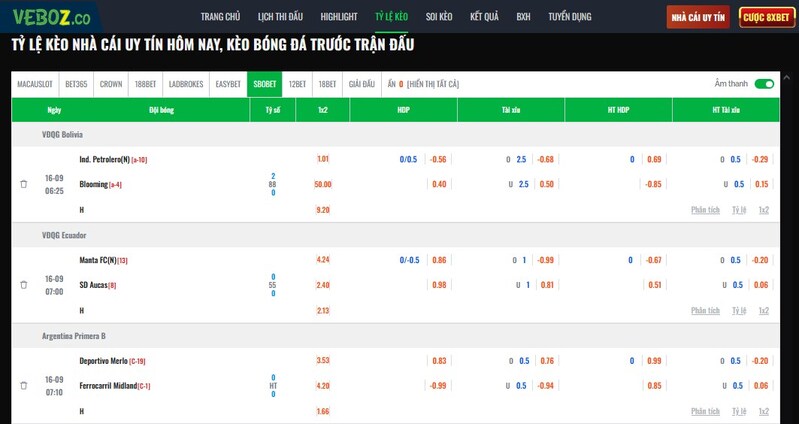Remove the Ferrocarril Midland match with its trash icon
This screenshot has width=799, height=424.
click(x=24, y=385)
